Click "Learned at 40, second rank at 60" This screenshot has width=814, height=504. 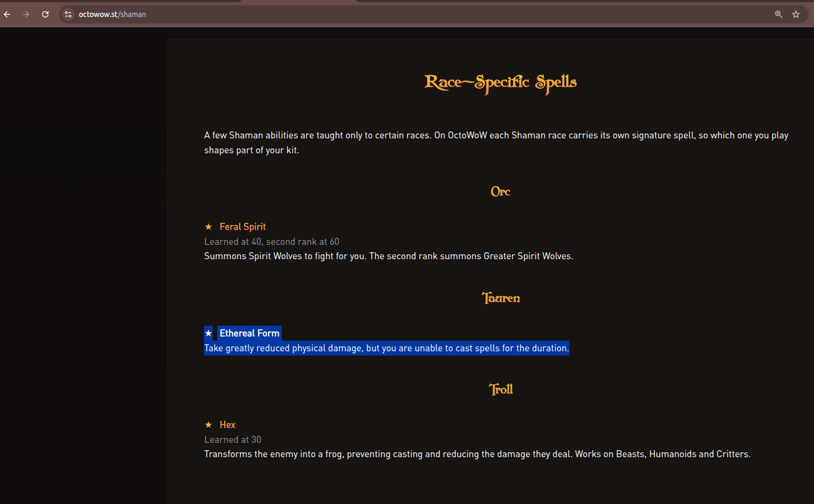click(272, 242)
